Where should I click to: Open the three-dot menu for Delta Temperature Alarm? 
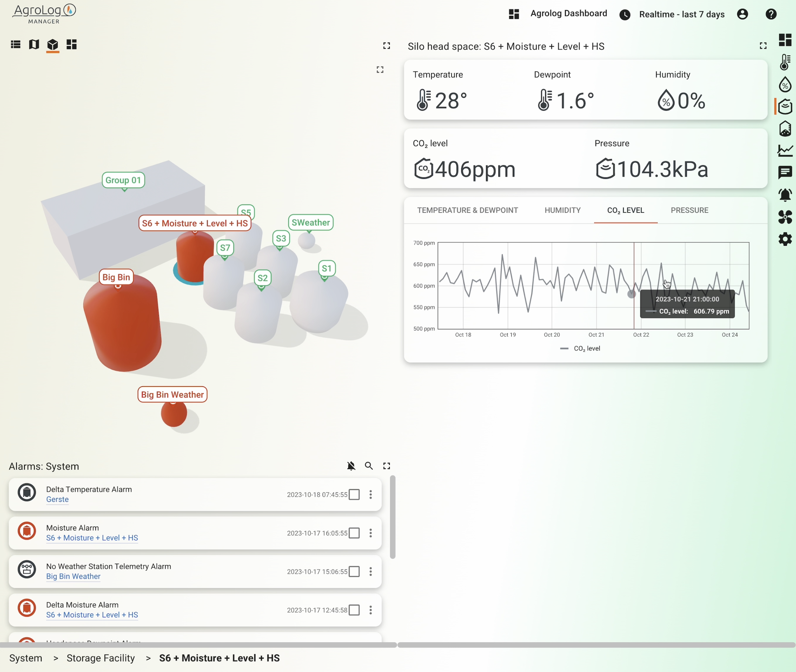[x=370, y=494]
